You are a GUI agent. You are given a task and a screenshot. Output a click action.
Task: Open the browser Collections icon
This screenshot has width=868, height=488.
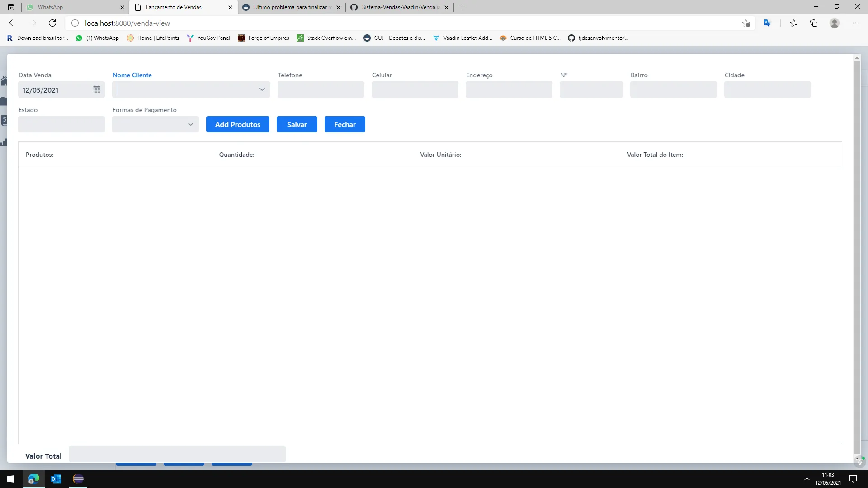tap(814, 23)
